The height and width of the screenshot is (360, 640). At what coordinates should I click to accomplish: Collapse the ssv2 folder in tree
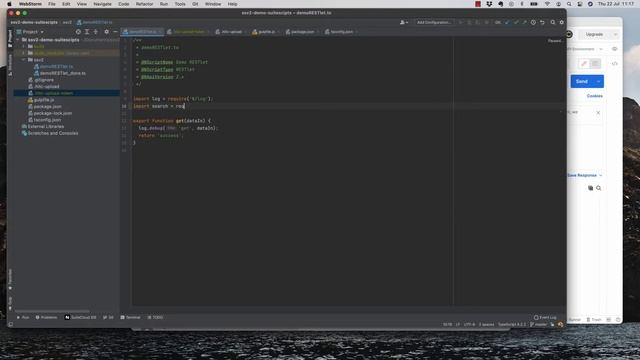[24, 60]
